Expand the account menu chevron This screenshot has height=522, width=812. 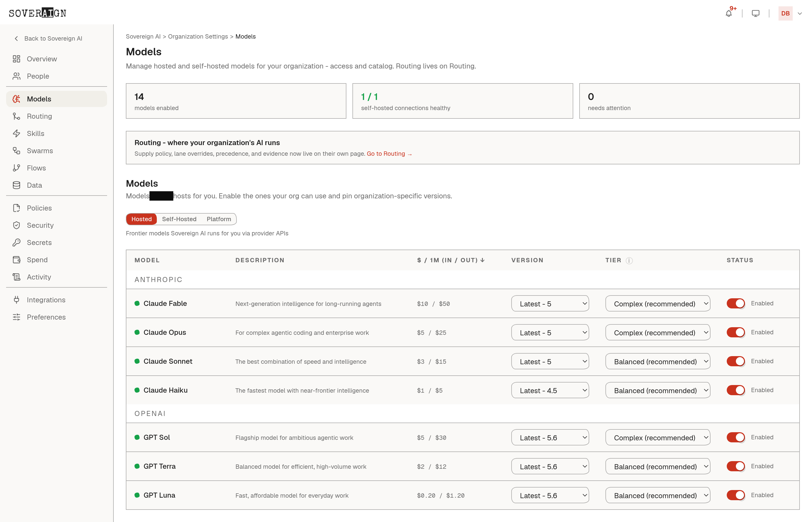coord(800,13)
